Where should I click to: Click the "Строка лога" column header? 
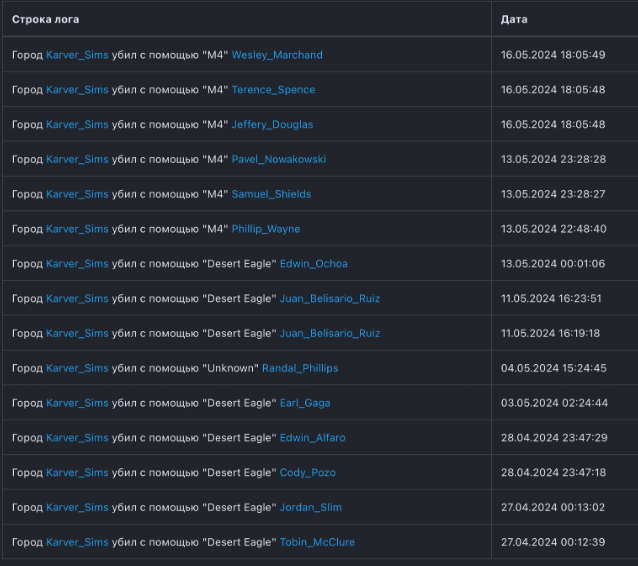click(x=46, y=19)
